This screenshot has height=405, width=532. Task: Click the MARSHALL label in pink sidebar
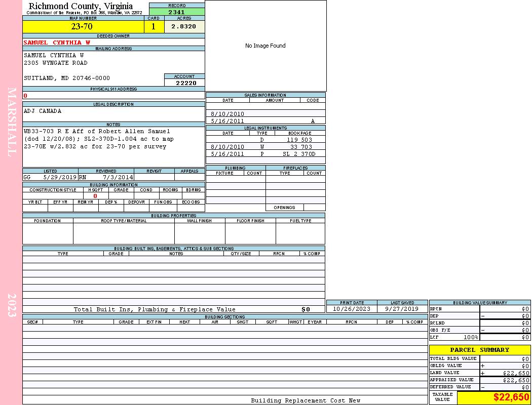(12, 121)
